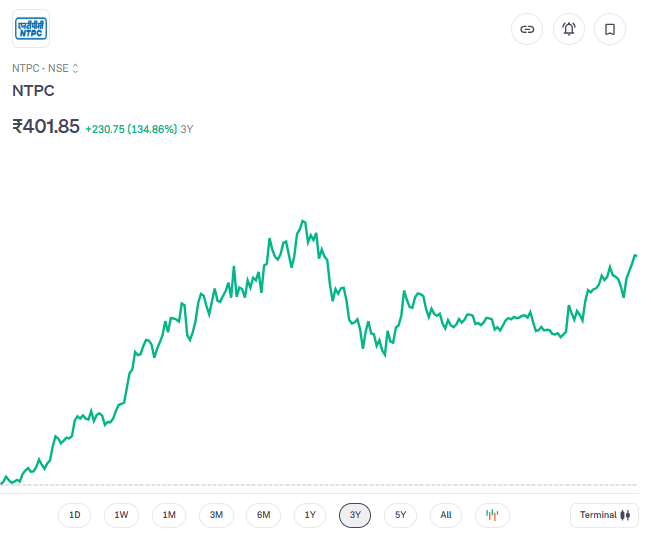The width and height of the screenshot is (651, 543).
Task: Select the highlighted 3Y range button
Action: [x=355, y=515]
